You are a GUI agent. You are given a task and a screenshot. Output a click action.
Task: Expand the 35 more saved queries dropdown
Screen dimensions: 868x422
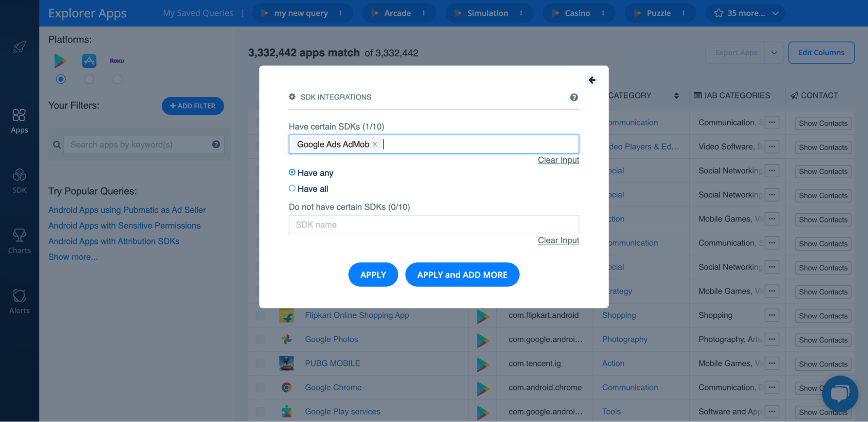click(x=745, y=13)
